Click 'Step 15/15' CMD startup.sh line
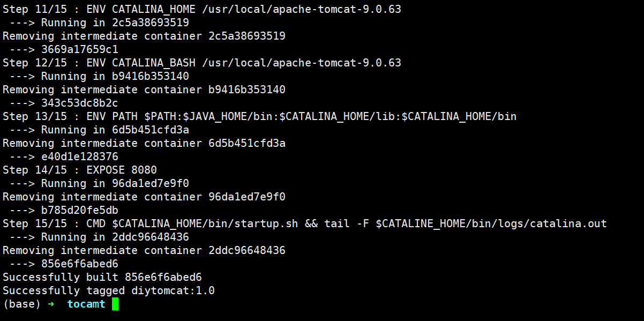The image size is (644, 321). click(304, 223)
